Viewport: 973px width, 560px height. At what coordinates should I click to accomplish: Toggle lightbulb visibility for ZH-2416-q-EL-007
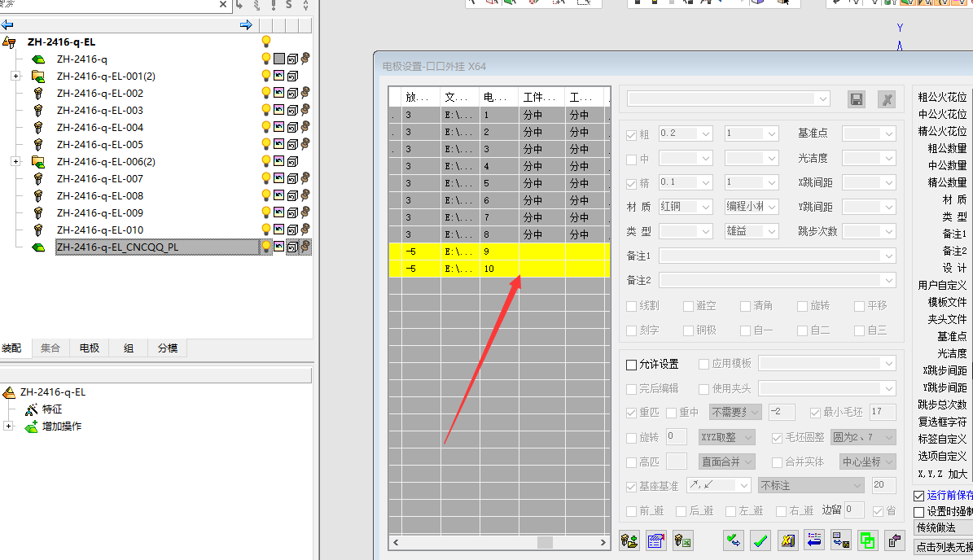[x=266, y=178]
